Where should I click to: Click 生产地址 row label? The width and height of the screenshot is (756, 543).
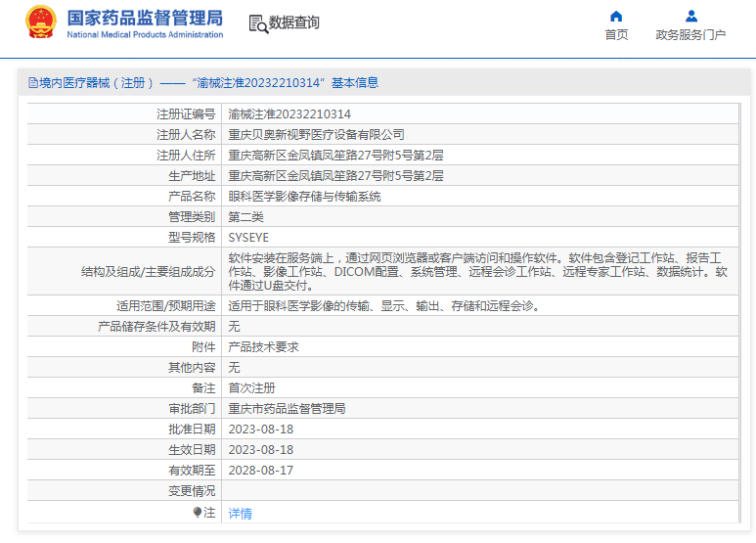[x=192, y=176]
